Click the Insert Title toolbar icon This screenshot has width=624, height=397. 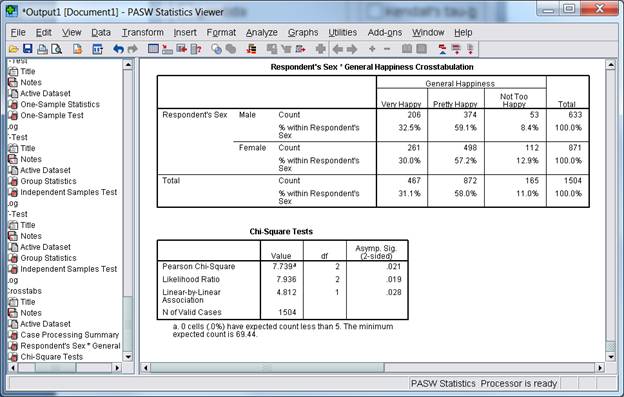pos(456,49)
